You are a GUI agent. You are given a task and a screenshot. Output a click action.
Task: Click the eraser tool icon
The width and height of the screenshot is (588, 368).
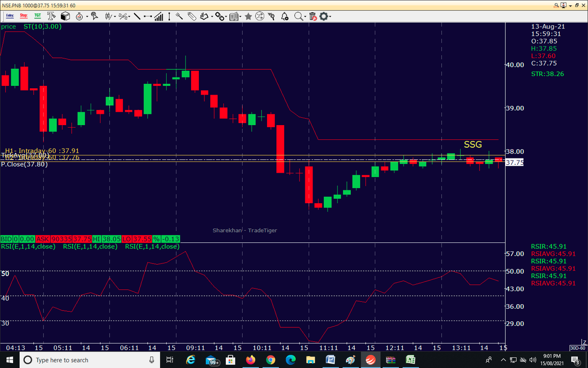pos(192,16)
